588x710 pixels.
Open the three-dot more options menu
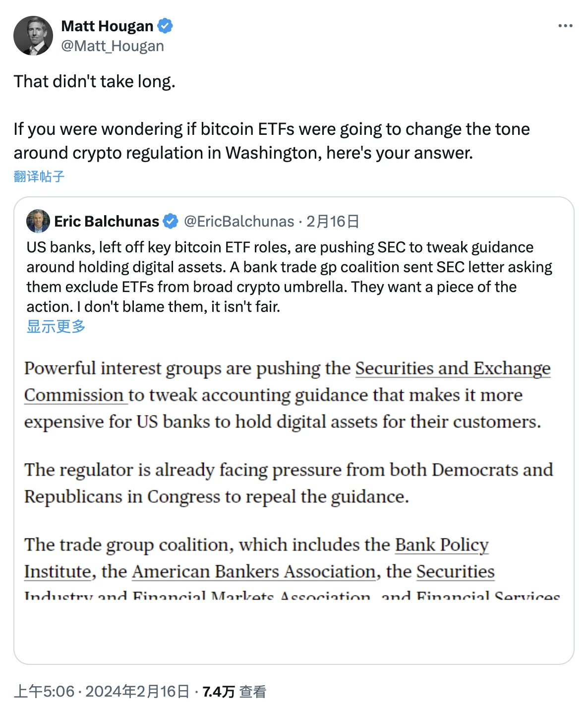[565, 26]
